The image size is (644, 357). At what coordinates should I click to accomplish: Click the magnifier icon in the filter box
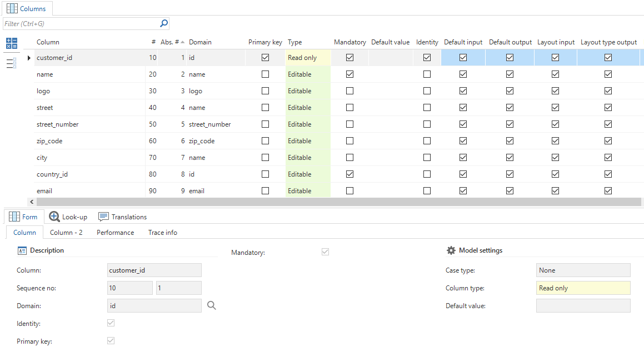pyautogui.click(x=164, y=23)
